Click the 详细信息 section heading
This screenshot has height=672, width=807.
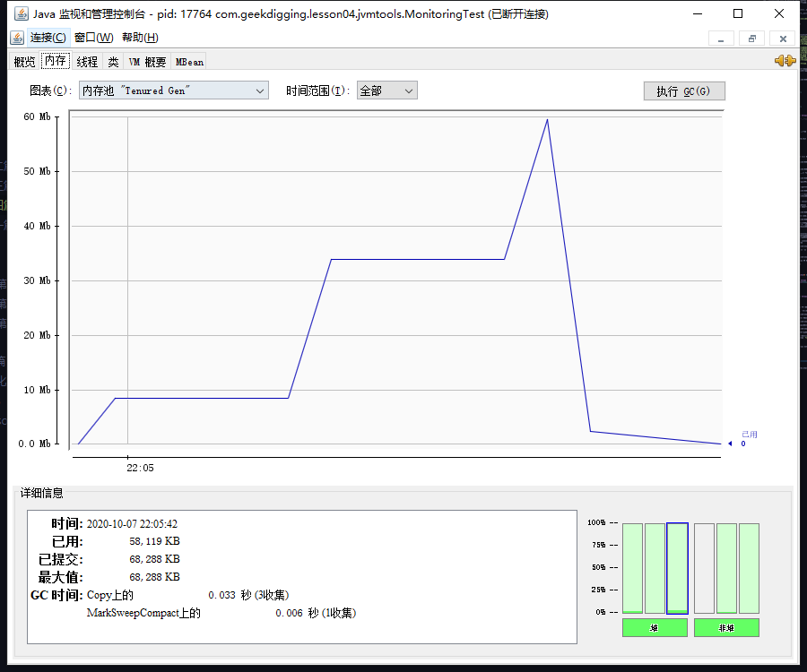pyautogui.click(x=41, y=494)
